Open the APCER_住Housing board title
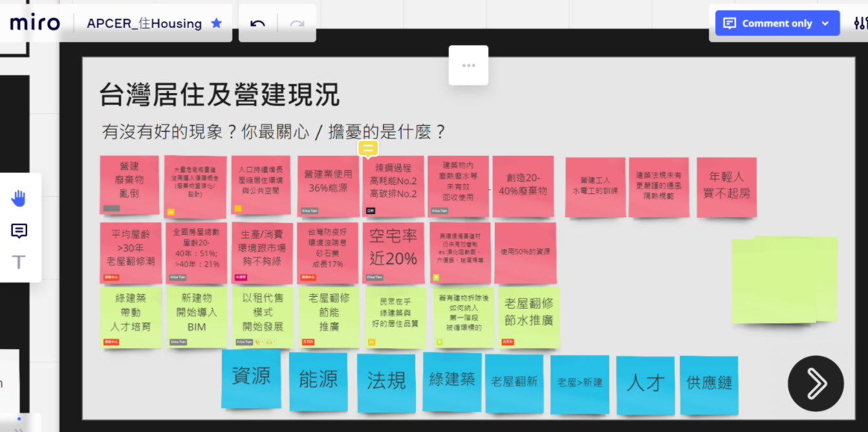 pyautogui.click(x=144, y=23)
